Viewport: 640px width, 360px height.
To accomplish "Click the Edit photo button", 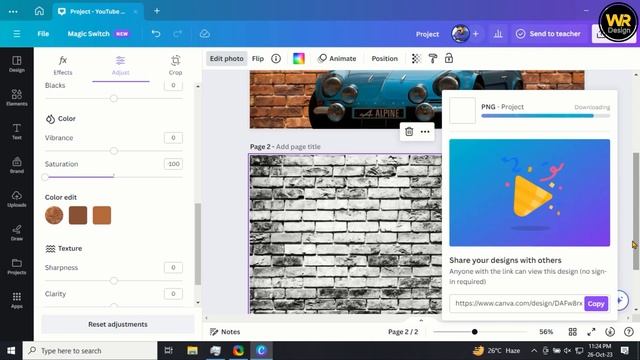I will (x=227, y=58).
